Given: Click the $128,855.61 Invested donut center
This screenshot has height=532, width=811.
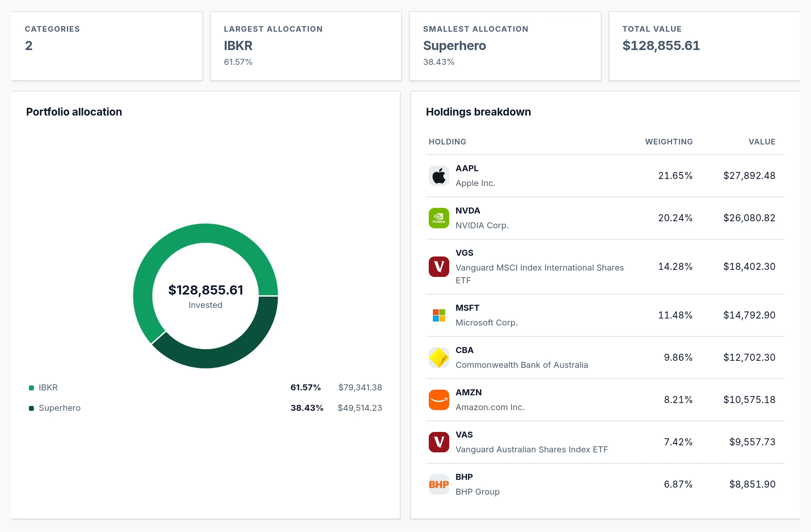Looking at the screenshot, I should [206, 296].
